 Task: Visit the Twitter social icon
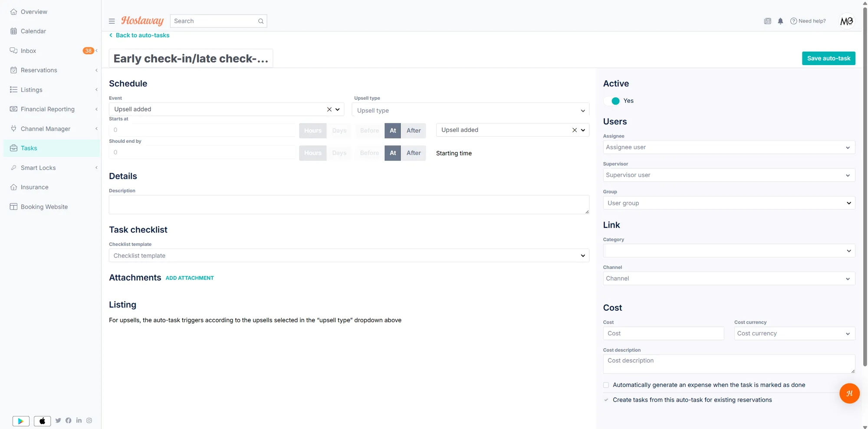pos(58,420)
